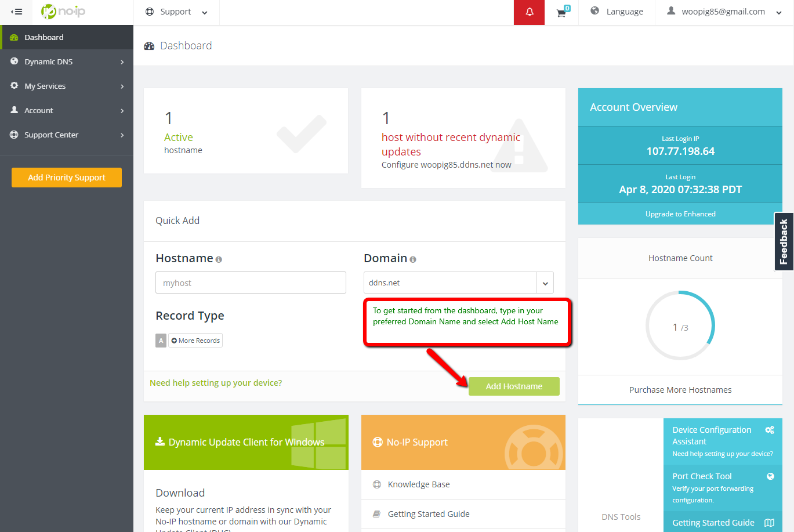
Task: Expand Dynamic DNS sidebar menu
Action: pyautogui.click(x=67, y=61)
